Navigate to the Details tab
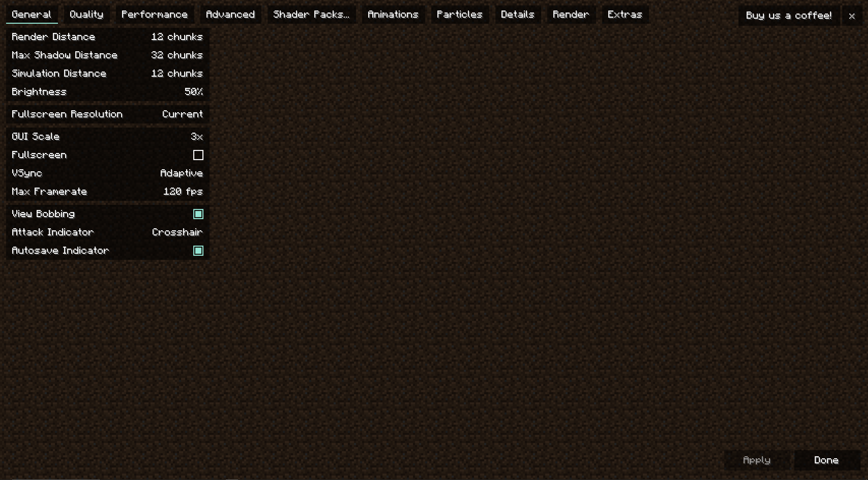868x480 pixels. point(516,14)
